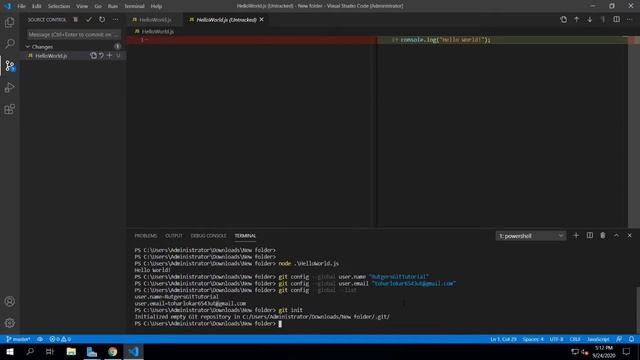This screenshot has width=640, height=360.
Task: Open the feedback icon in status bar
Action: pyautogui.click(x=619, y=339)
